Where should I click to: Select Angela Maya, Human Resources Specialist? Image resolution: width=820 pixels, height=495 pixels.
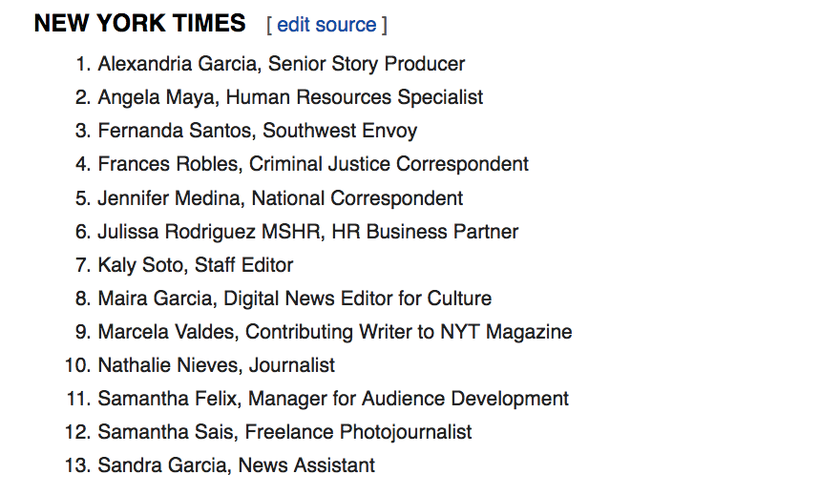290,97
